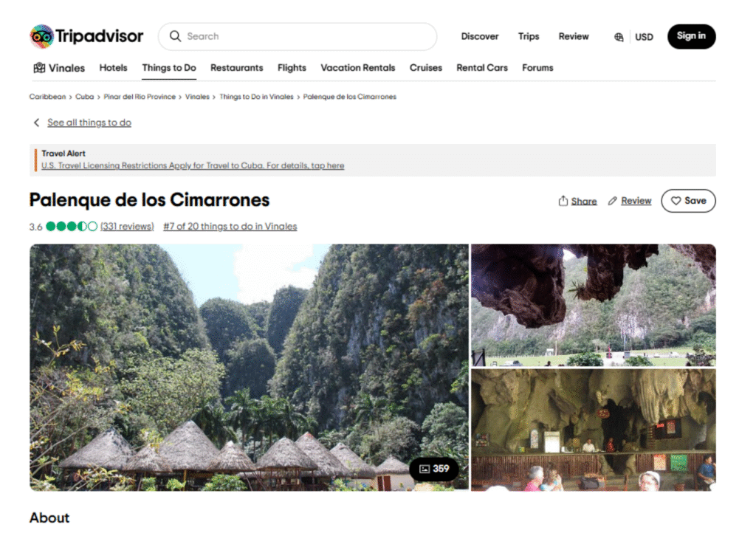Open the 359 photos gallery badge
The height and width of the screenshot is (536, 756).
point(434,469)
